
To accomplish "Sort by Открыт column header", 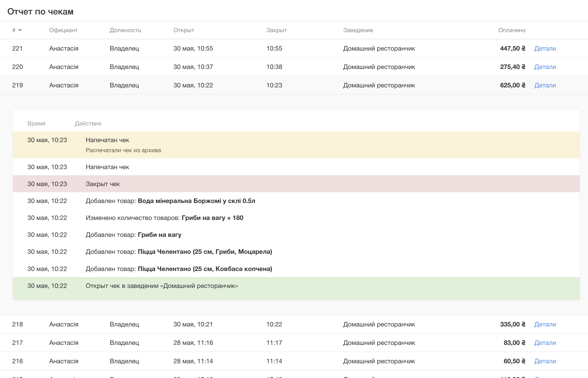I will point(184,30).
